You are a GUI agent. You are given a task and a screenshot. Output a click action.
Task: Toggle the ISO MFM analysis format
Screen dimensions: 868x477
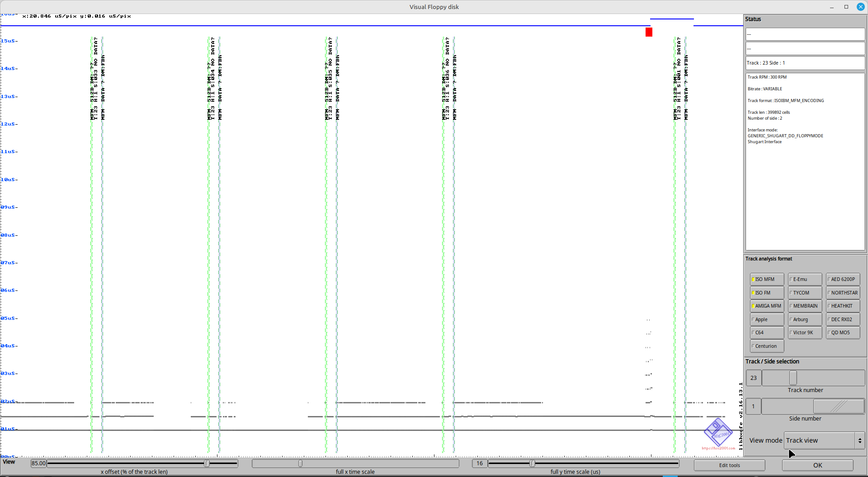point(767,279)
